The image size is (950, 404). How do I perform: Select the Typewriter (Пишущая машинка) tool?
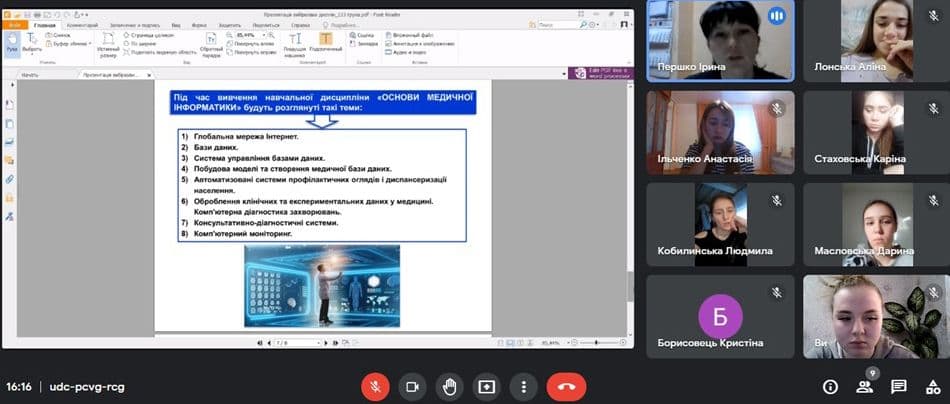[x=295, y=45]
